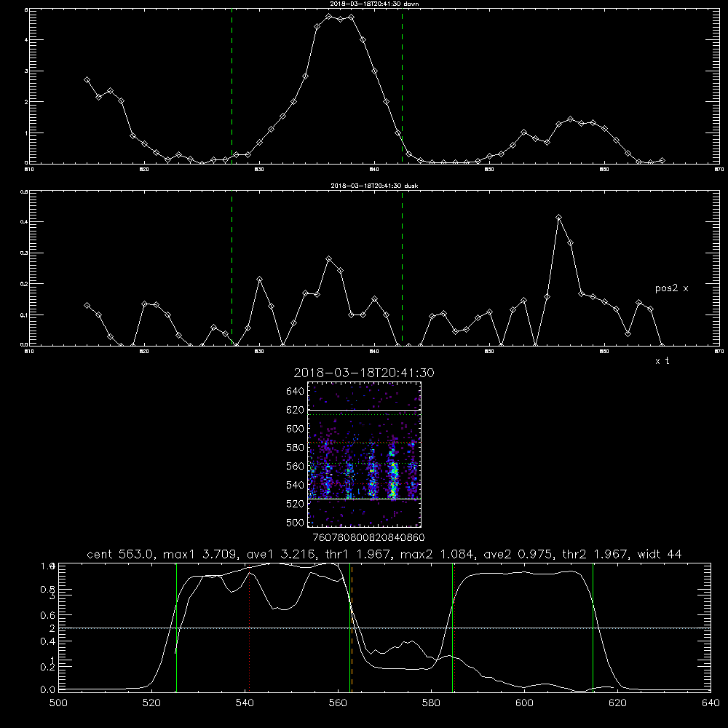The image size is (728, 728).
Task: Click the right green dashed line in dawn plot
Action: 402,86
